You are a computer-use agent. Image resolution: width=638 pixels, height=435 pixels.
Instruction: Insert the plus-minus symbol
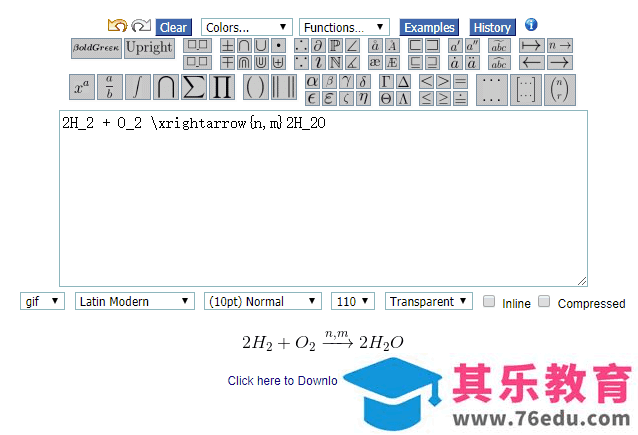point(227,46)
